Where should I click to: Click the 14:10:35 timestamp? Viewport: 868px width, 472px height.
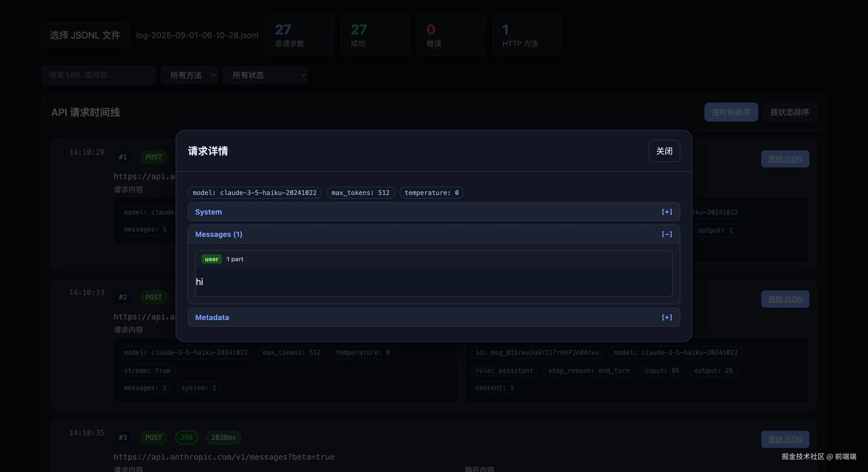pos(87,433)
